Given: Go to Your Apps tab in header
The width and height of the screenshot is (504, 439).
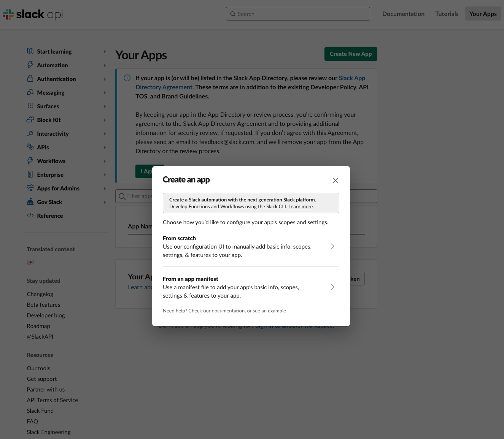Looking at the screenshot, I should tap(483, 14).
